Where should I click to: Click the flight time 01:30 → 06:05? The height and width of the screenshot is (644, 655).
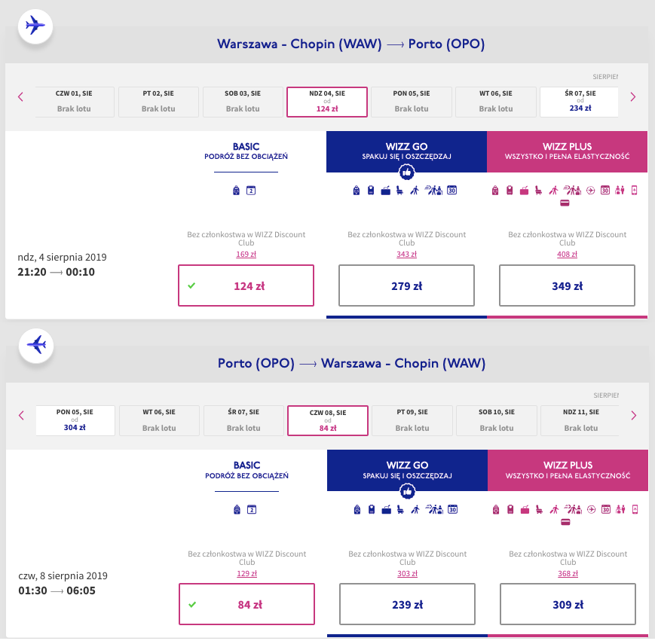57,591
